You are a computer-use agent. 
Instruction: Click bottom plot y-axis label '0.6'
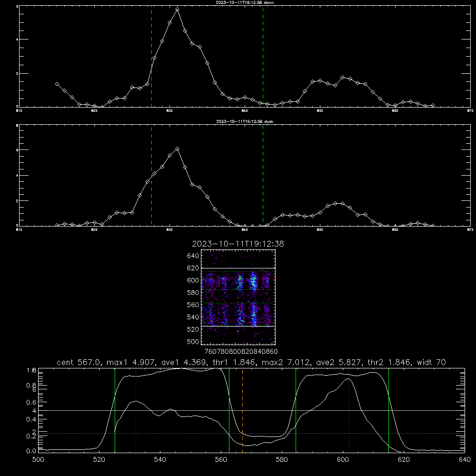[31, 402]
